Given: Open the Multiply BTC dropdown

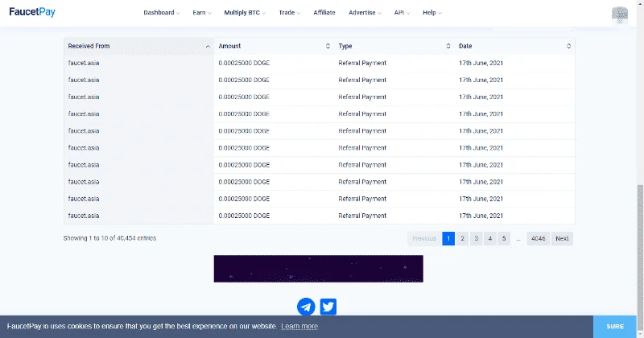Looking at the screenshot, I should tap(245, 13).
